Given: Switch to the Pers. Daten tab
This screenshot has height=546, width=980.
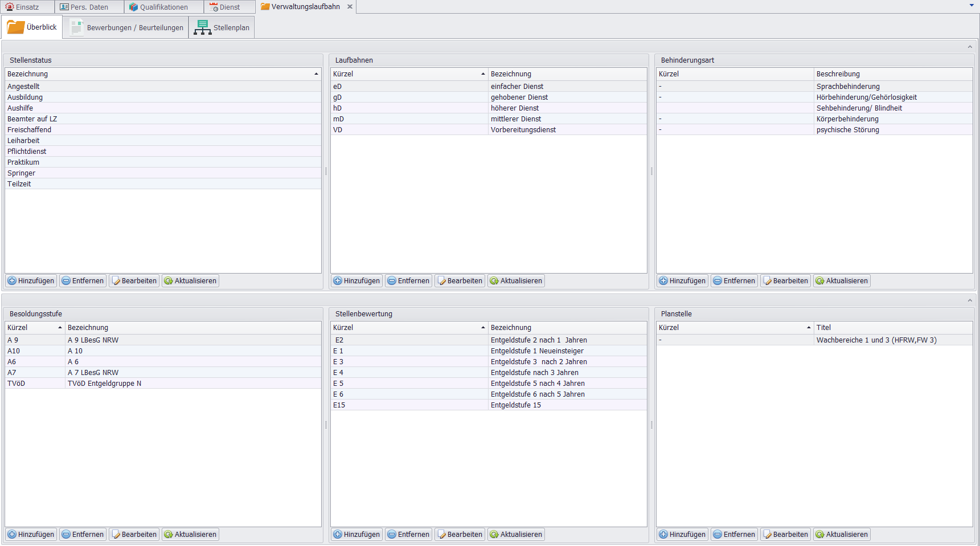Looking at the screenshot, I should [89, 7].
